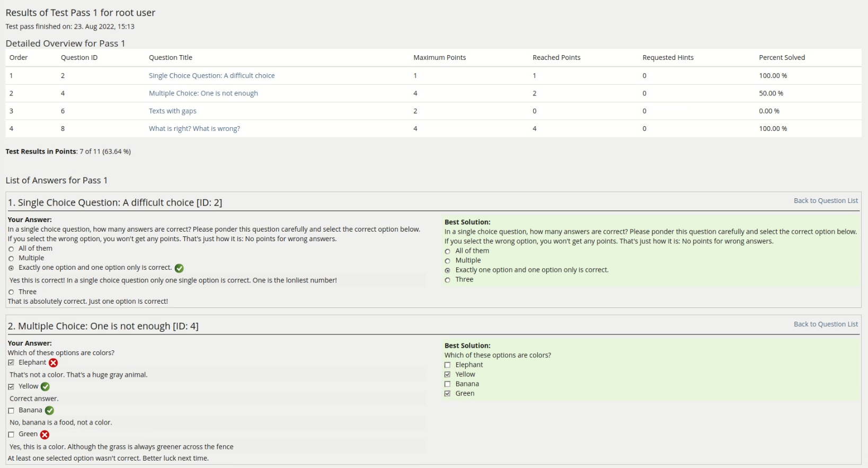This screenshot has width=868, height=468.
Task: Click green checkmark beside 'Exactly one option' answer
Action: 179,268
